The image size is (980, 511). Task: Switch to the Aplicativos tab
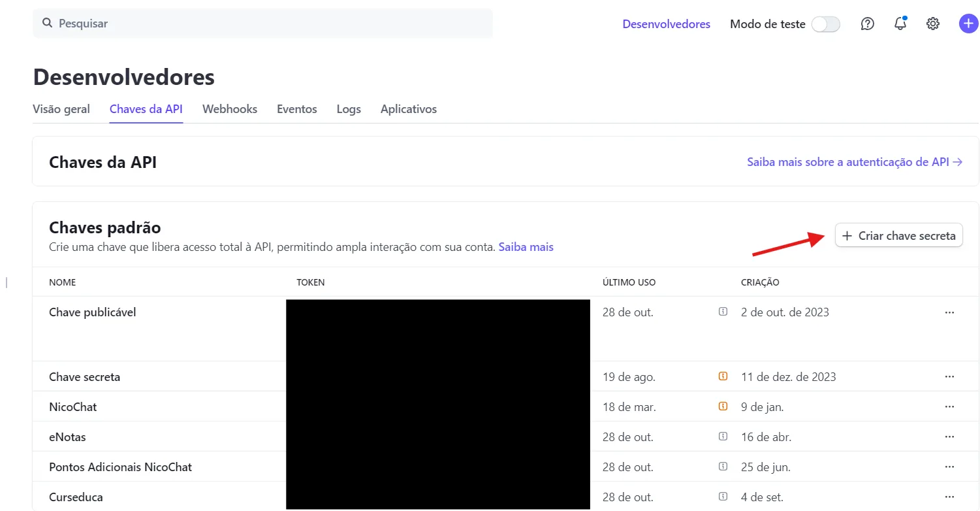pos(409,109)
